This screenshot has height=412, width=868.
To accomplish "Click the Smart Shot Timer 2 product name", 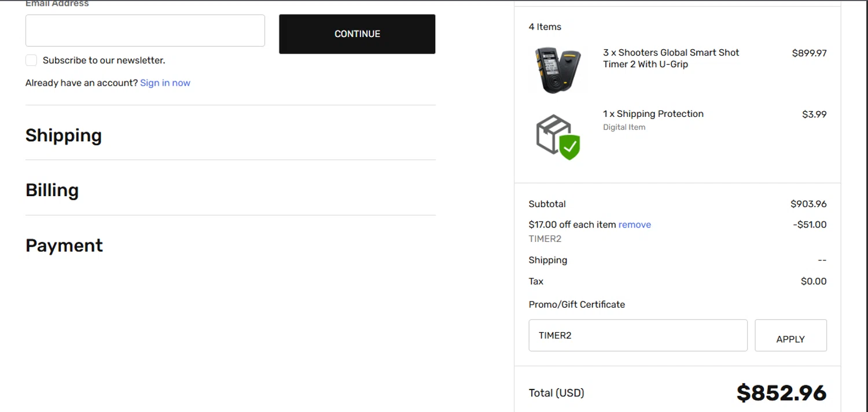I will [x=671, y=58].
